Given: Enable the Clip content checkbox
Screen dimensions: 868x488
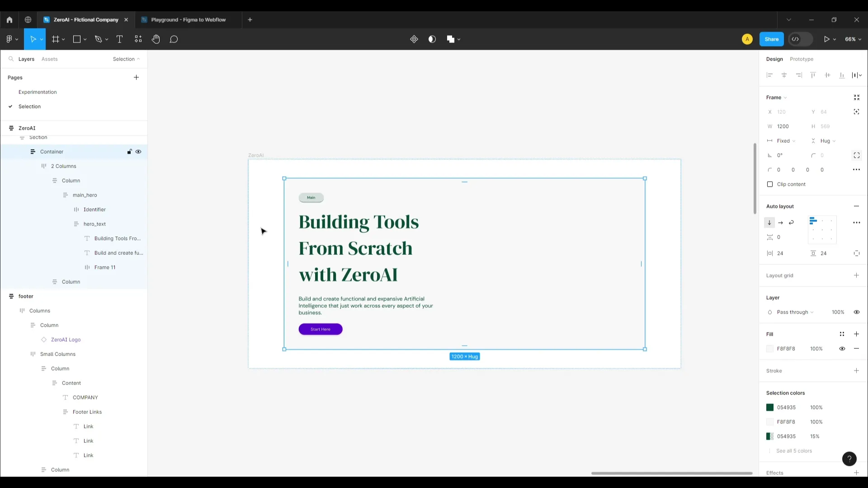Looking at the screenshot, I should [x=770, y=184].
